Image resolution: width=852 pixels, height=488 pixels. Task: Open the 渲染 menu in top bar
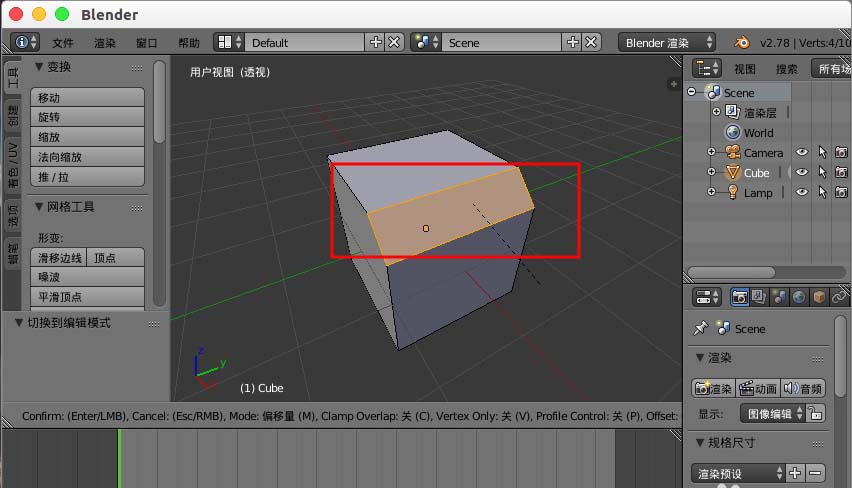tap(105, 43)
